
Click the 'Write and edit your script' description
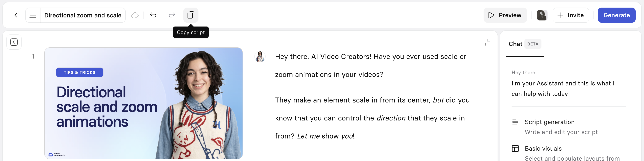[561, 132]
